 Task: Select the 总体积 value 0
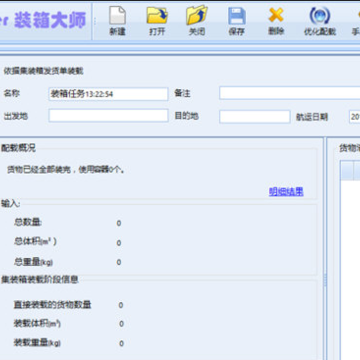tap(119, 243)
